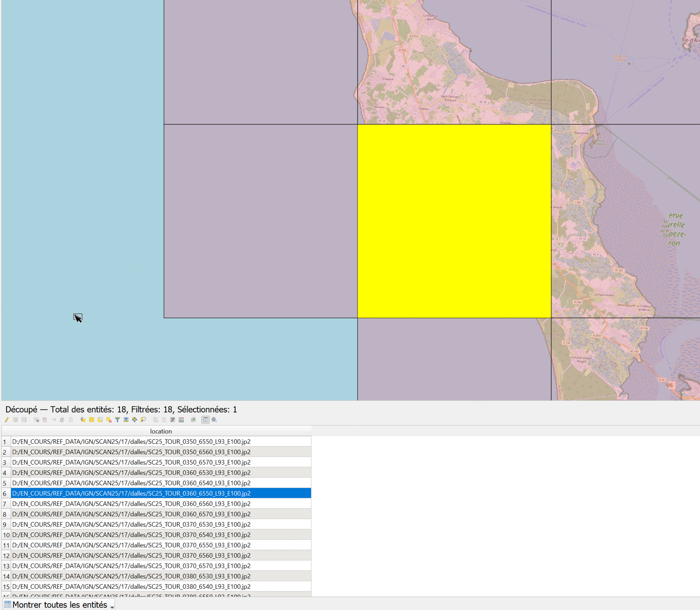Screen dimensions: 700x610
Task: Deselect all features using the toolbar icon
Action: pyautogui.click(x=109, y=420)
